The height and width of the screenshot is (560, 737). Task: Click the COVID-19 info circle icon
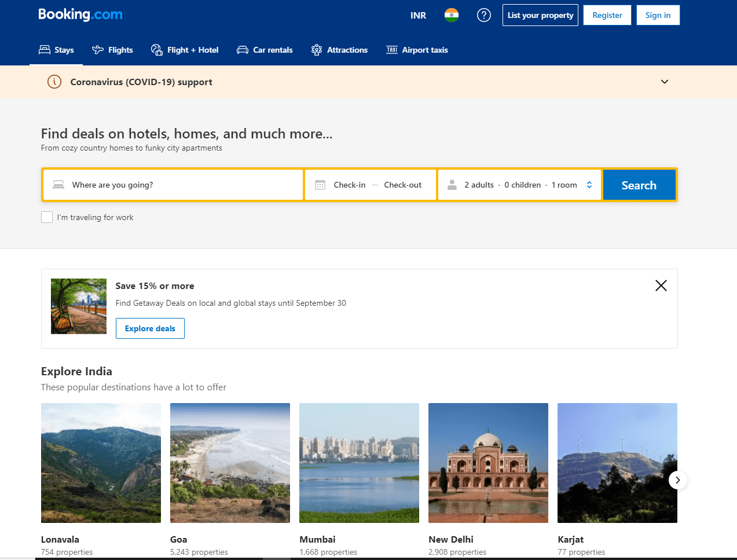tap(54, 82)
